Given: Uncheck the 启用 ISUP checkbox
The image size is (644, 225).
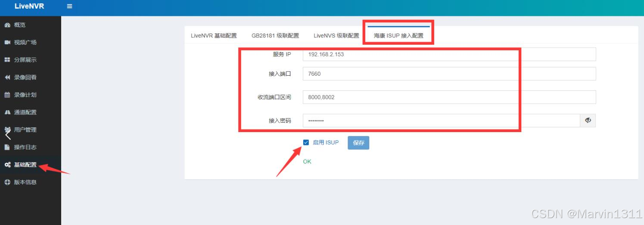Looking at the screenshot, I should (306, 142).
